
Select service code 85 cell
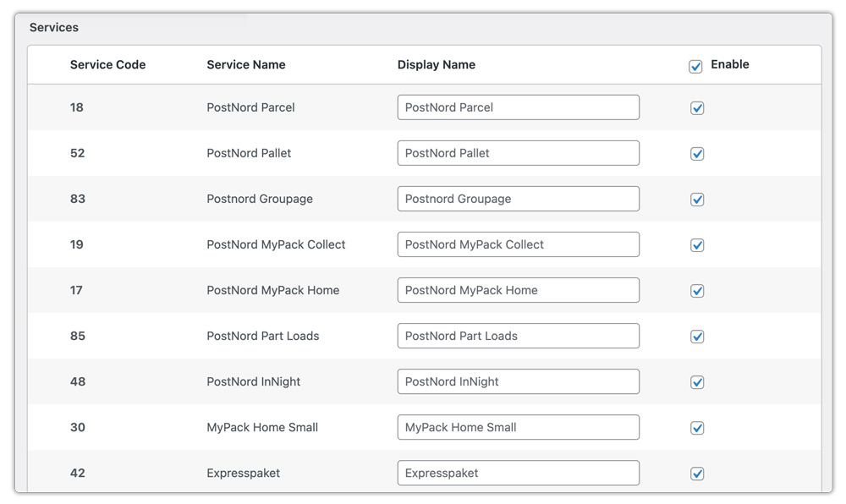[78, 336]
